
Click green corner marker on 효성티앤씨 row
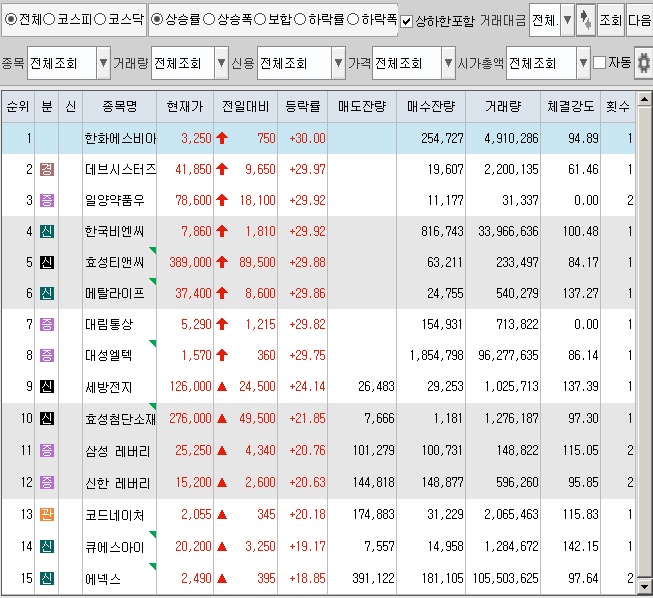[153, 250]
